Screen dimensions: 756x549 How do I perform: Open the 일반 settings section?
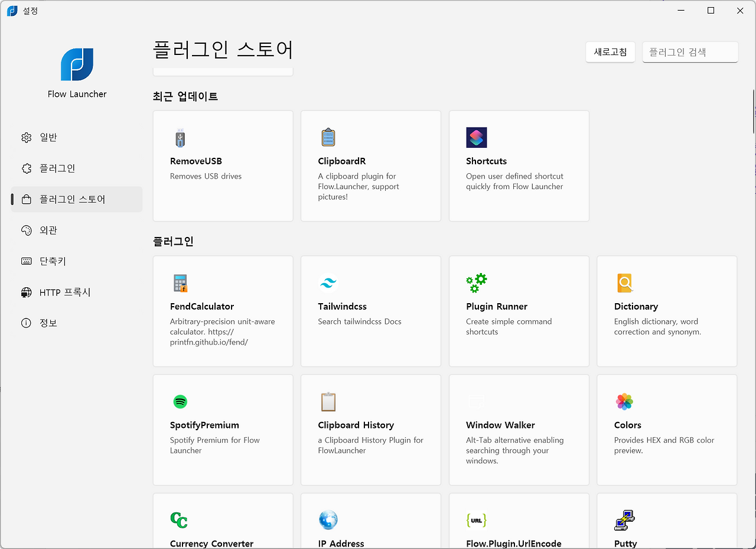77,138
